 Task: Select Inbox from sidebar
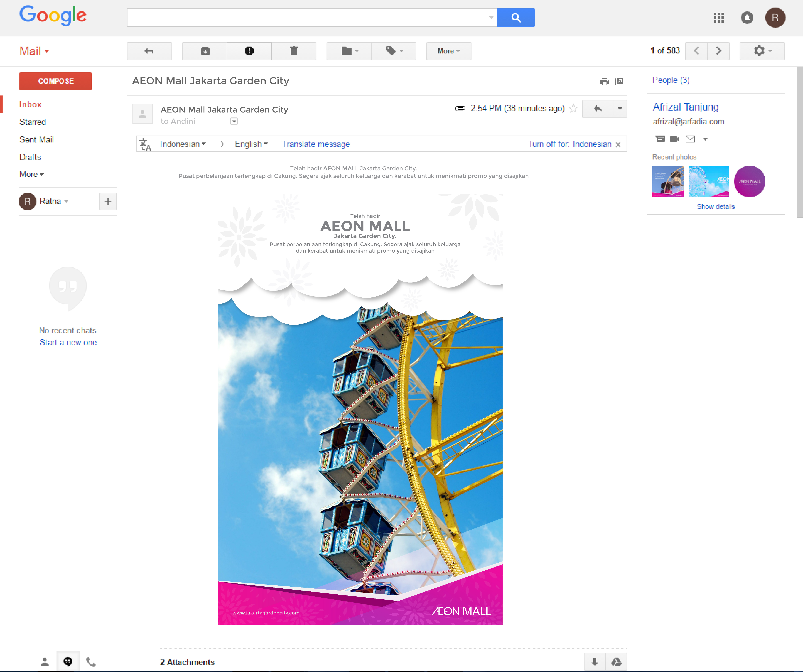click(x=31, y=105)
